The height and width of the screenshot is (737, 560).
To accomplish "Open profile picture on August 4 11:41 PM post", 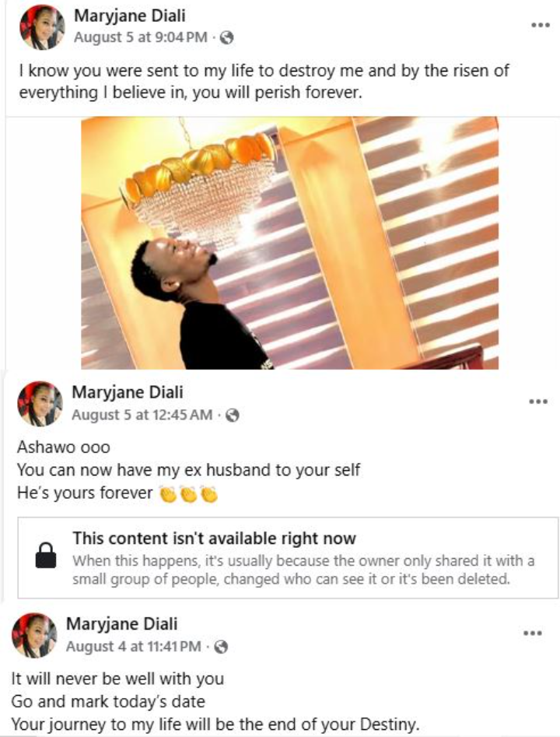I will pos(34,636).
